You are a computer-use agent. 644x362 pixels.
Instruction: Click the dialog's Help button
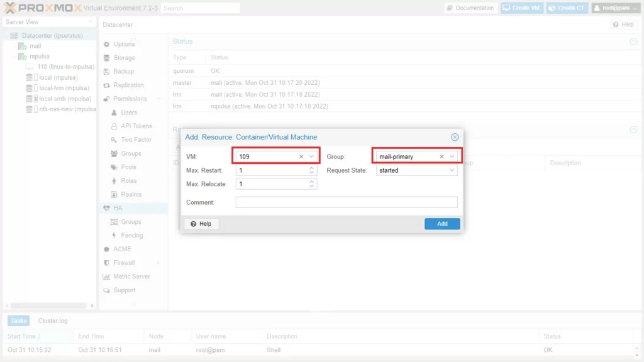point(201,224)
